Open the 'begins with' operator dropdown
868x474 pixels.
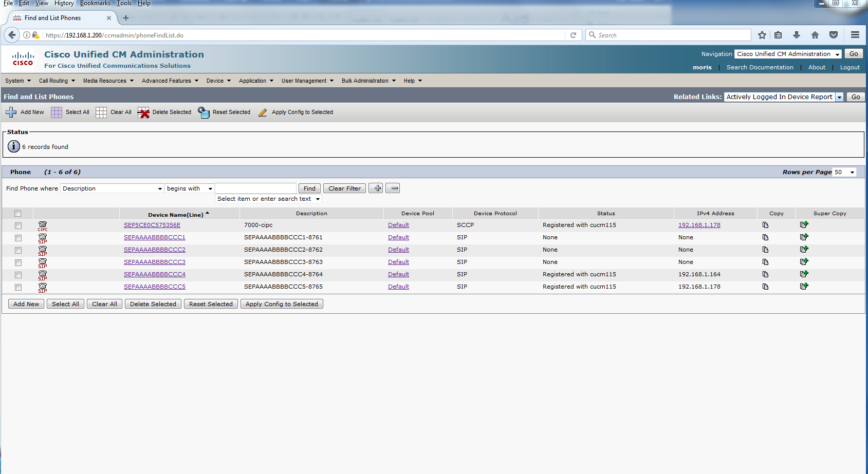tap(190, 188)
